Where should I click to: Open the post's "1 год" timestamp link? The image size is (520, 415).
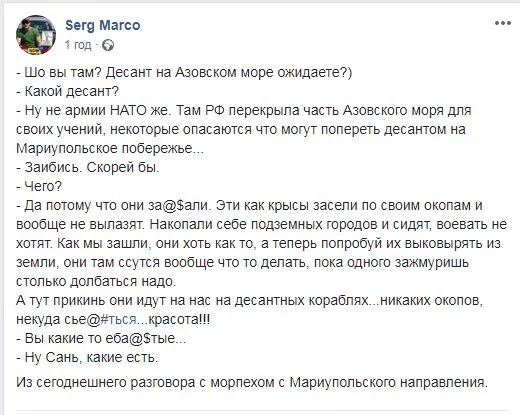[x=78, y=45]
